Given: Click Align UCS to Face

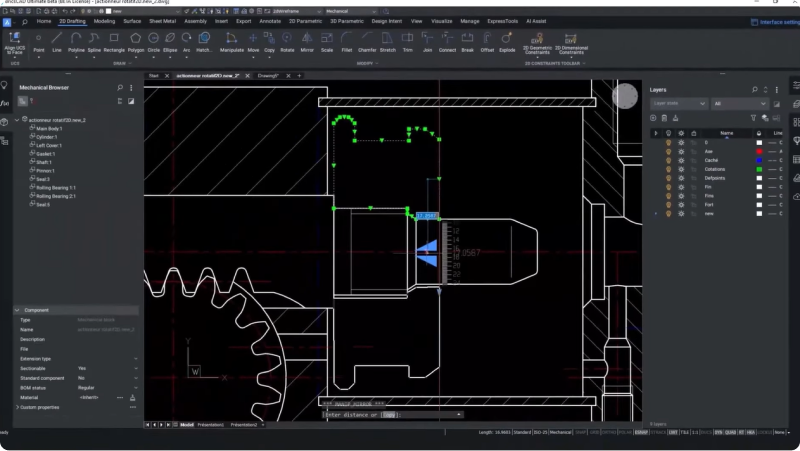Looking at the screenshot, I should click(14, 43).
